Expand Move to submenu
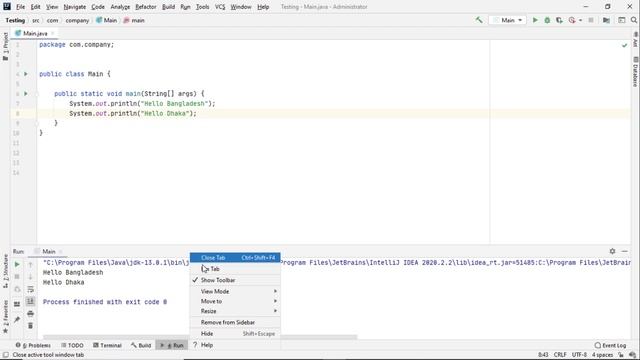This screenshot has width=640, height=360. click(x=235, y=301)
